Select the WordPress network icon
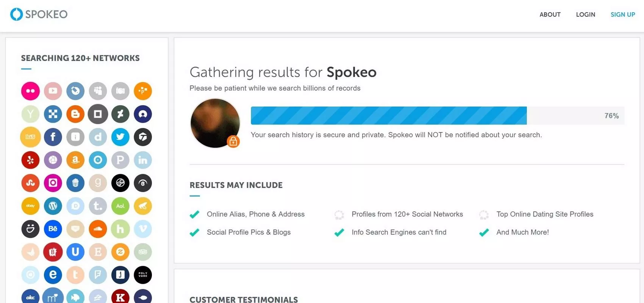This screenshot has height=303, width=644. (x=53, y=206)
